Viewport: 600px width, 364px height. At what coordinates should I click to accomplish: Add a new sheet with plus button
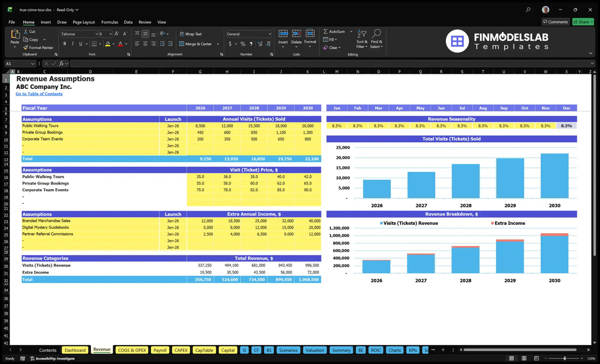pos(442,350)
